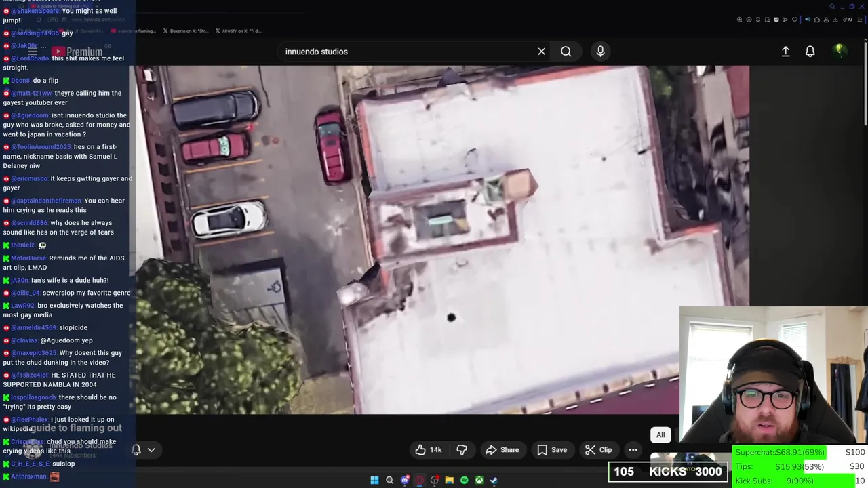The height and width of the screenshot is (488, 868).
Task: Open OBS Studio from the taskbar
Action: (x=435, y=480)
